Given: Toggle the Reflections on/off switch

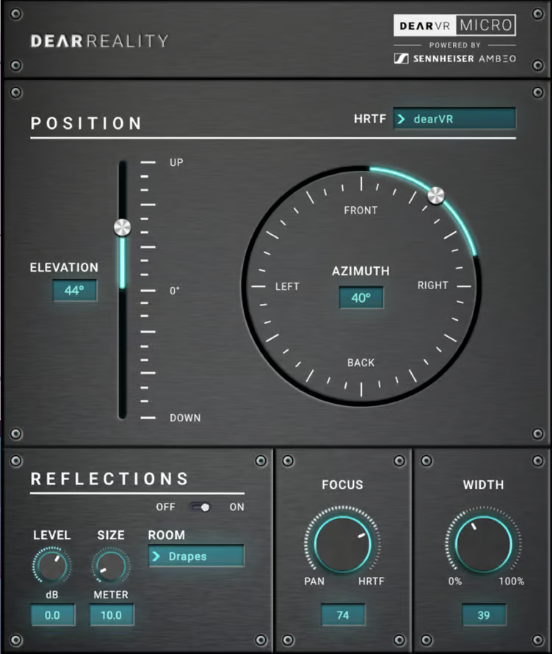Looking at the screenshot, I should click(x=200, y=507).
